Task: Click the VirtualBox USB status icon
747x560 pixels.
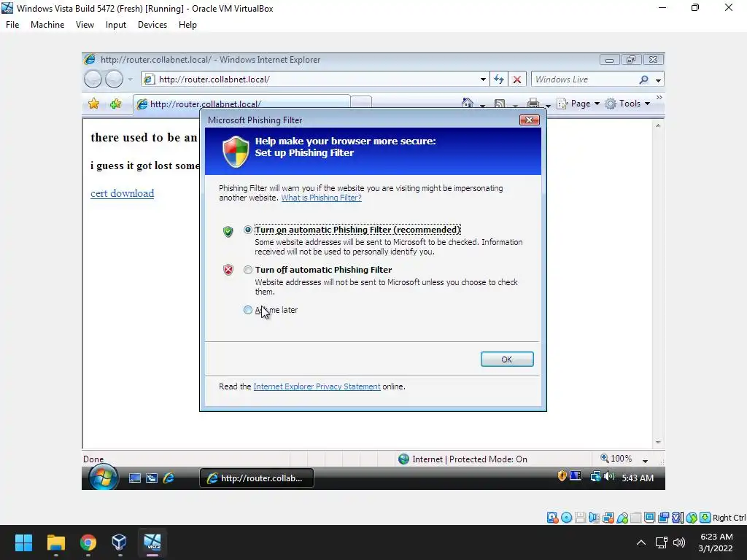Action: tap(622, 518)
